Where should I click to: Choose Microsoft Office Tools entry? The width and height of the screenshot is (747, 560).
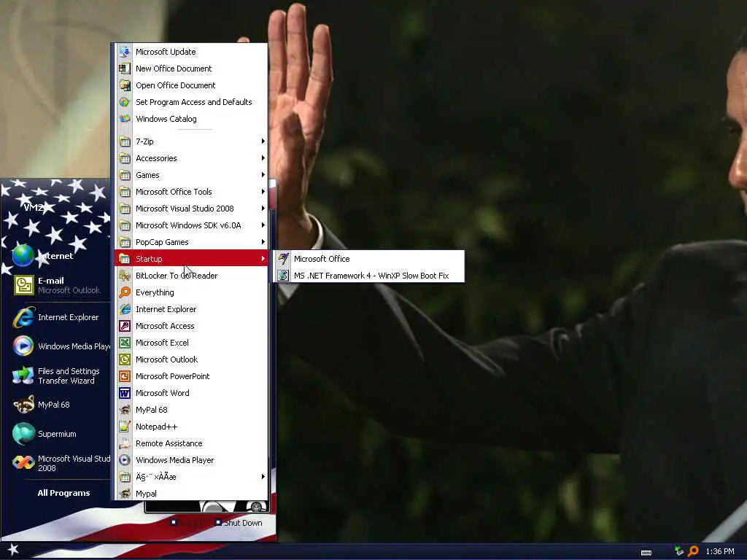click(192, 192)
